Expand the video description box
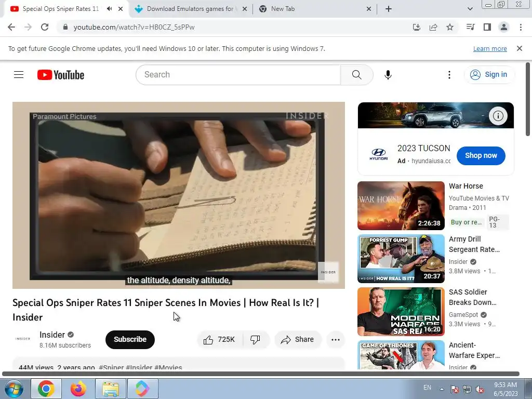Screen dimensions: 532x399 pos(179,363)
